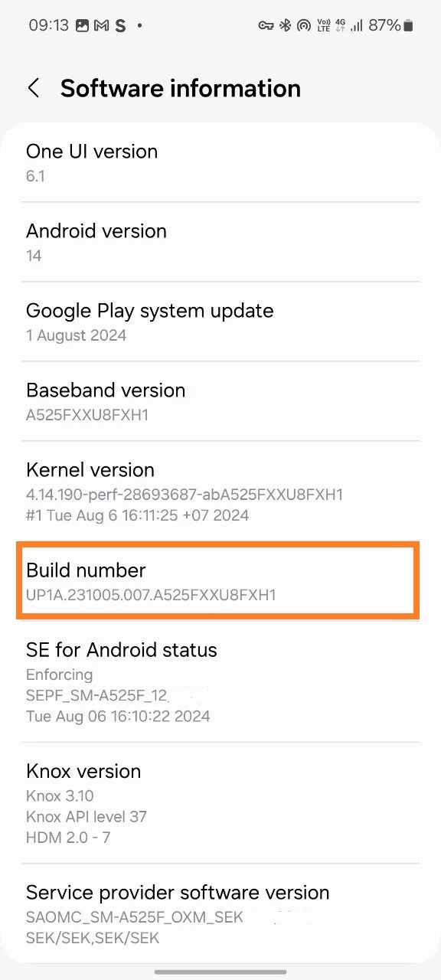441x980 pixels.
Task: Select the Android version row
Action: [220, 242]
